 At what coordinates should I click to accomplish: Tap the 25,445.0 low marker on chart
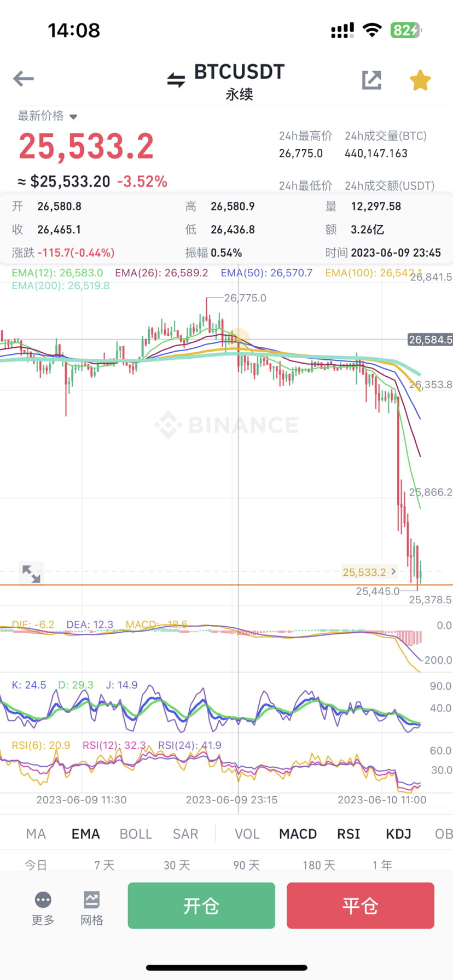[377, 591]
